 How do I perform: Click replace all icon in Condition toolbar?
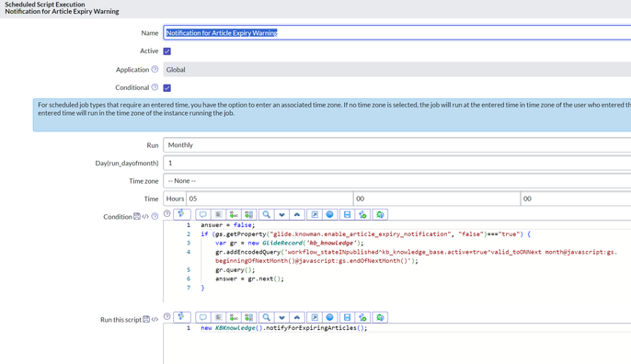click(249, 215)
